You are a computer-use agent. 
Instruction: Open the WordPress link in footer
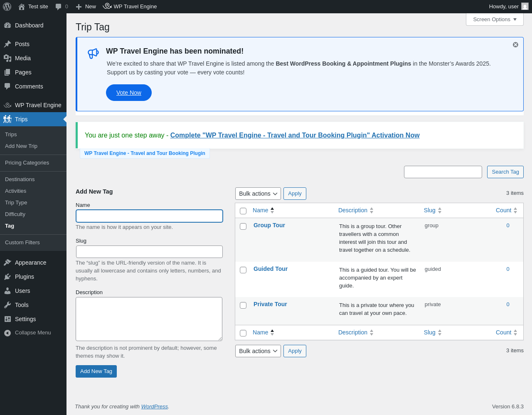tap(155, 407)
